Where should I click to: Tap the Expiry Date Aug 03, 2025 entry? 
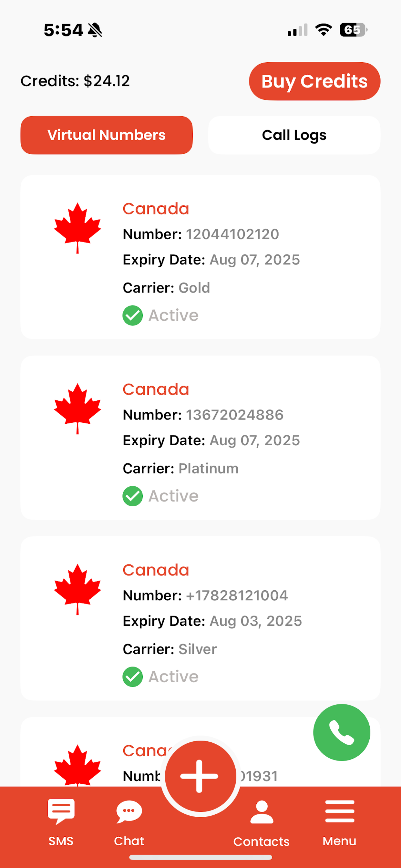point(212,621)
